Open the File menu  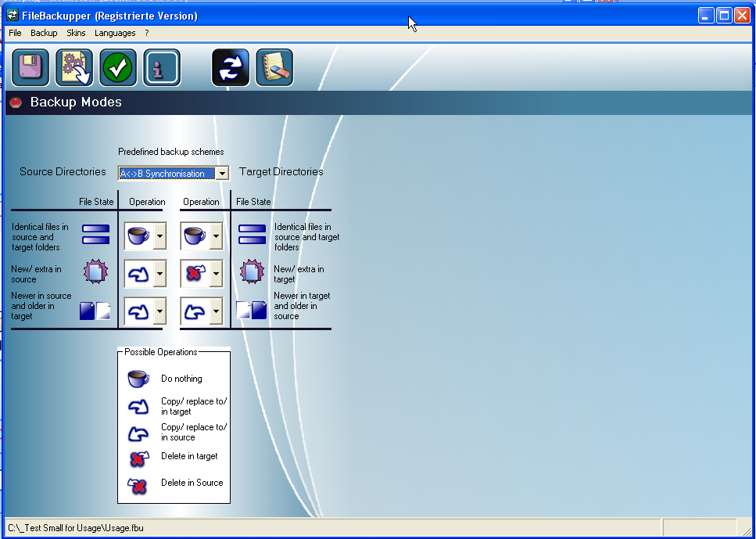(15, 33)
